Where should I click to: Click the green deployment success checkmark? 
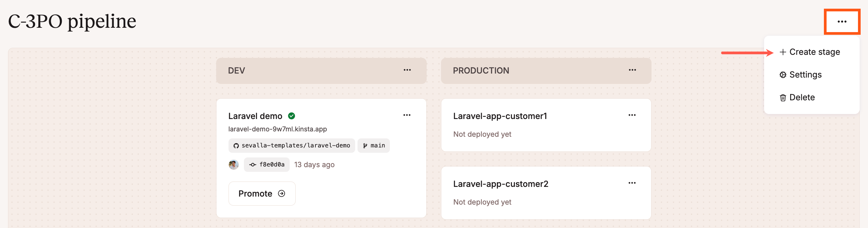pos(291,116)
